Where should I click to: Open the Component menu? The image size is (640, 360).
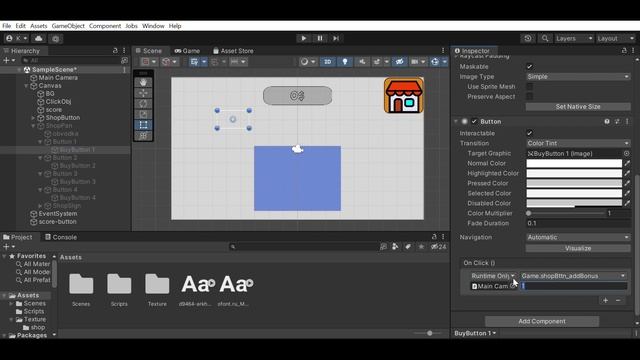pyautogui.click(x=105, y=26)
